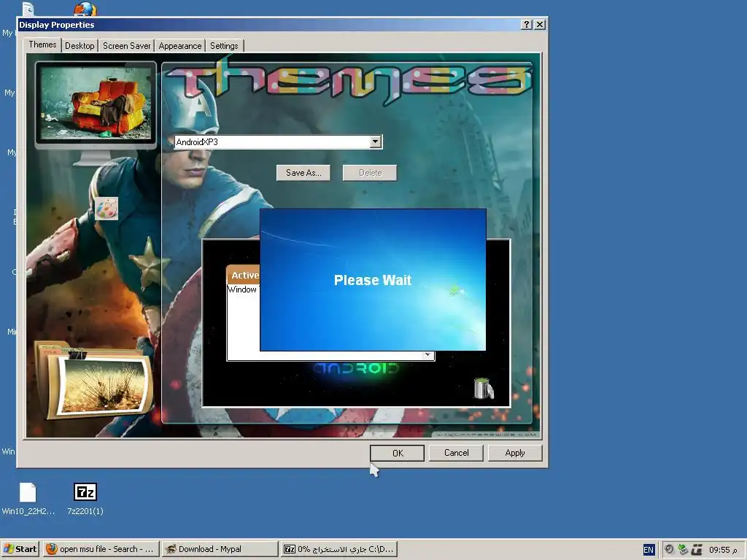Click the Apply button

tap(515, 453)
